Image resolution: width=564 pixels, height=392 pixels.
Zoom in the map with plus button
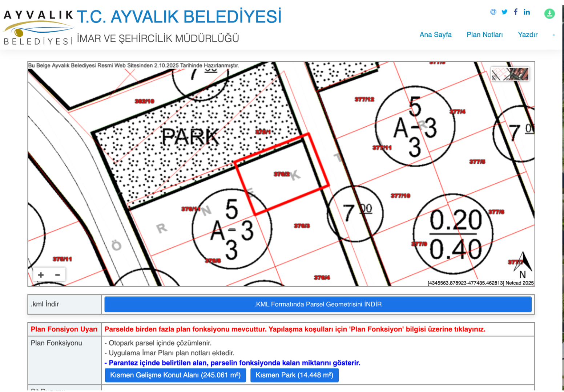(41, 275)
